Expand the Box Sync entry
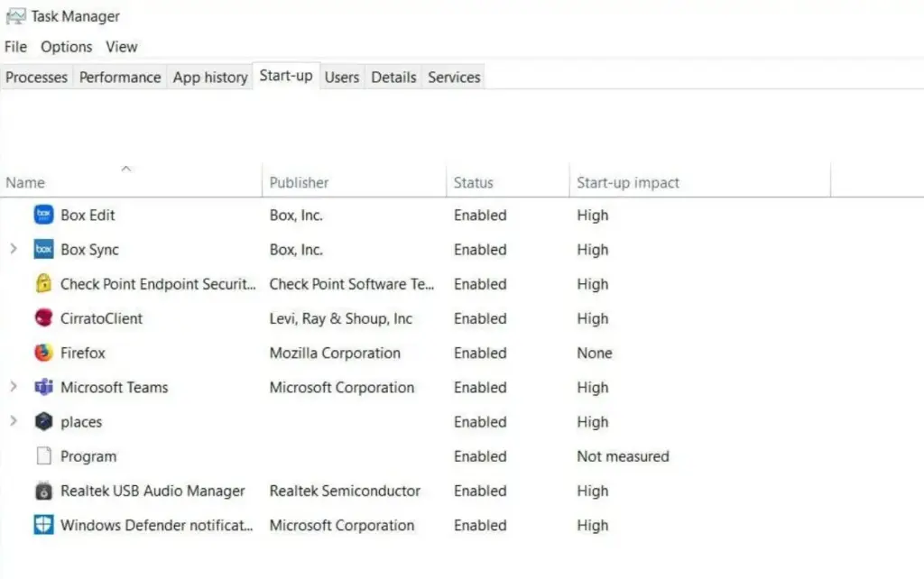This screenshot has height=579, width=924. coord(13,250)
